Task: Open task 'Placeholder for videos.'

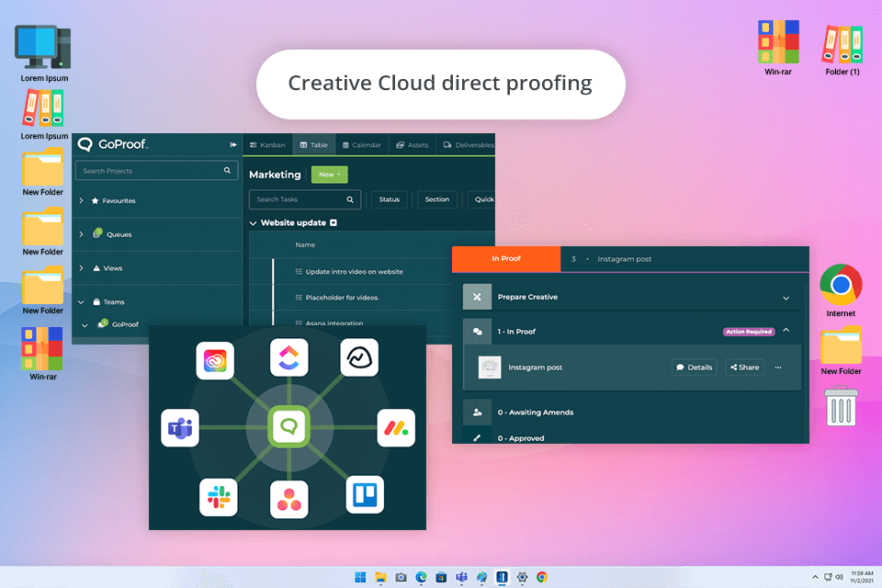Action: 342,297
